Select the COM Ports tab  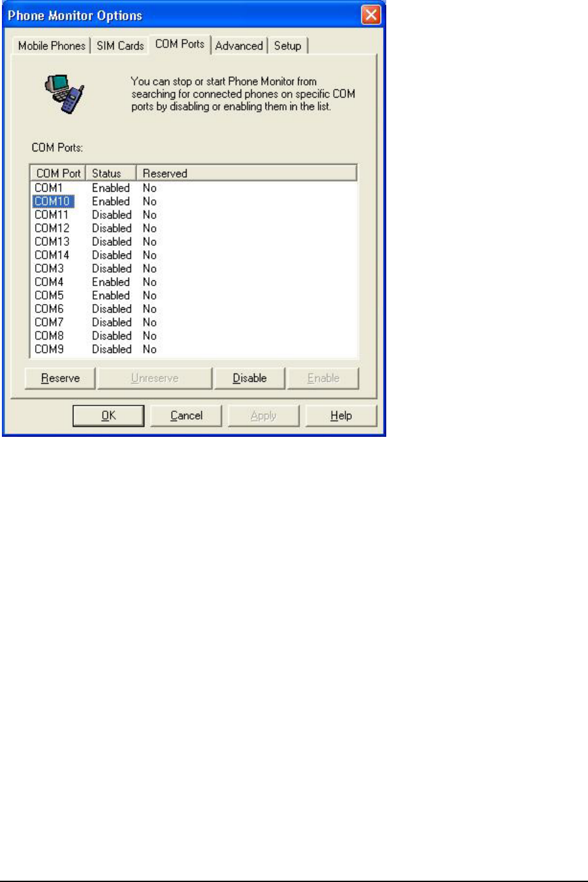pos(180,44)
